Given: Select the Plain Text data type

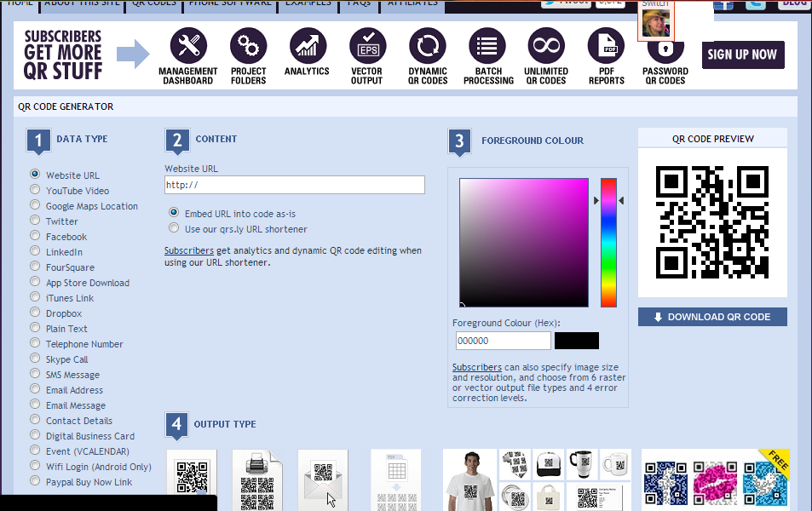Looking at the screenshot, I should pos(35,327).
